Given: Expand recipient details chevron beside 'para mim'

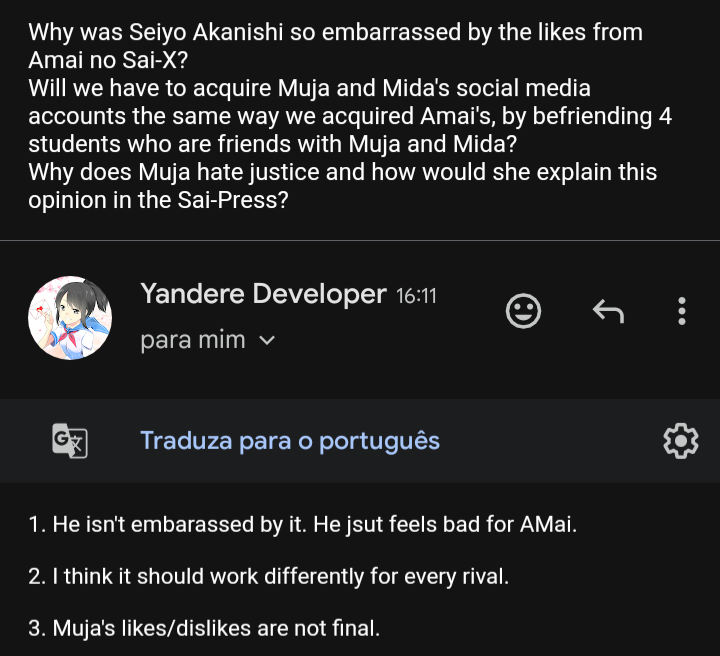Looking at the screenshot, I should (267, 341).
